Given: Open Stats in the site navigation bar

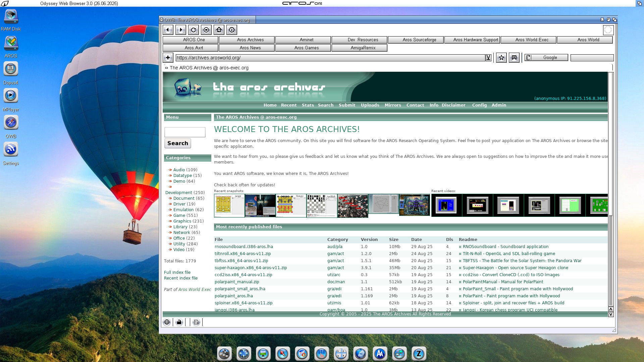Looking at the screenshot, I should (x=308, y=105).
